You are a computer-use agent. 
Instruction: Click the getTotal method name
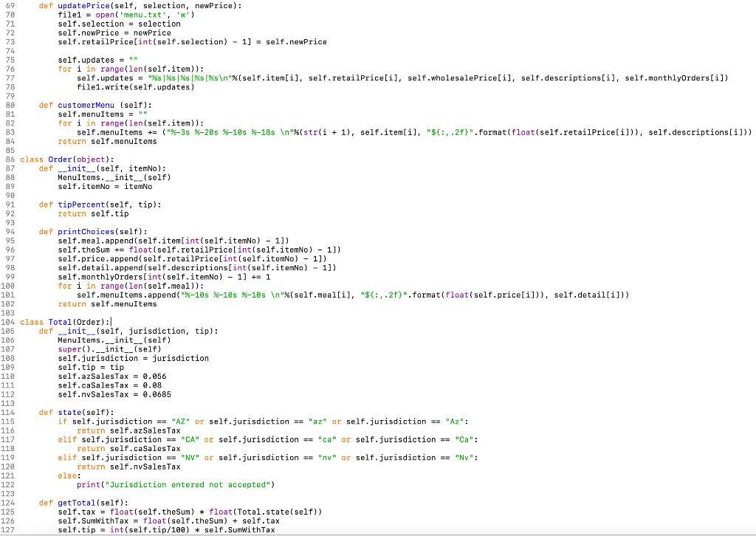coord(78,503)
